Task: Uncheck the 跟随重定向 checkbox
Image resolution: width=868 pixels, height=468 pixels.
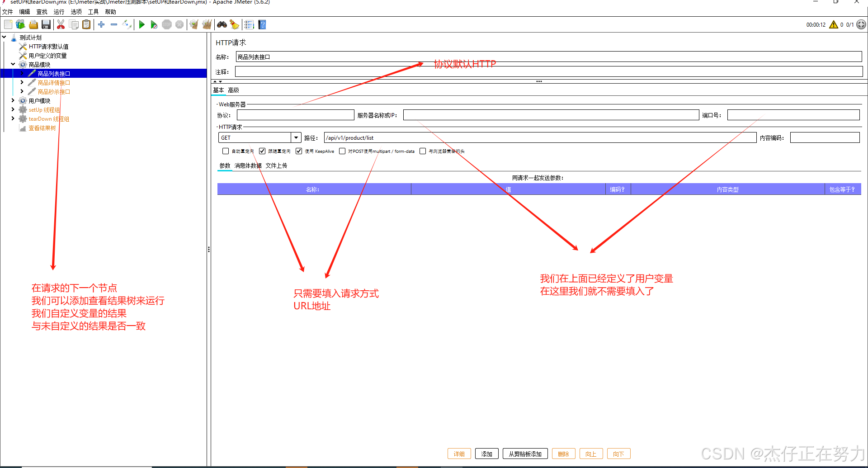Action: tap(262, 151)
